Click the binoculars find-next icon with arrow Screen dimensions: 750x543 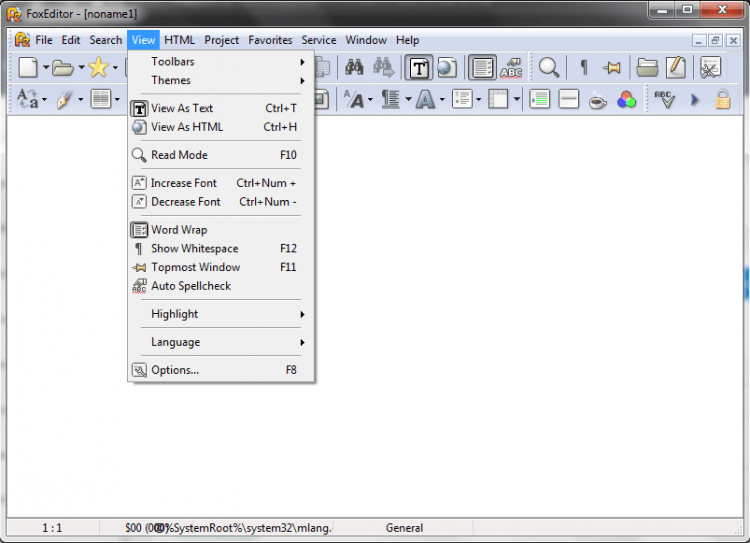point(384,67)
